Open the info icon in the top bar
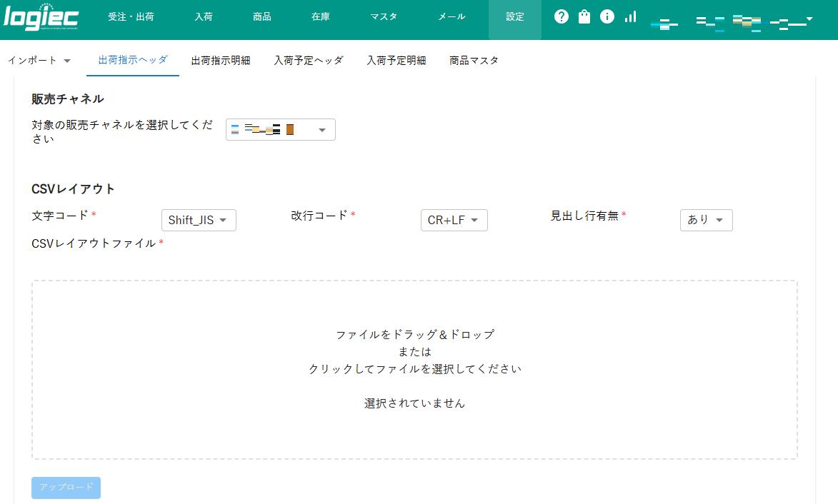838x504 pixels. tap(607, 16)
